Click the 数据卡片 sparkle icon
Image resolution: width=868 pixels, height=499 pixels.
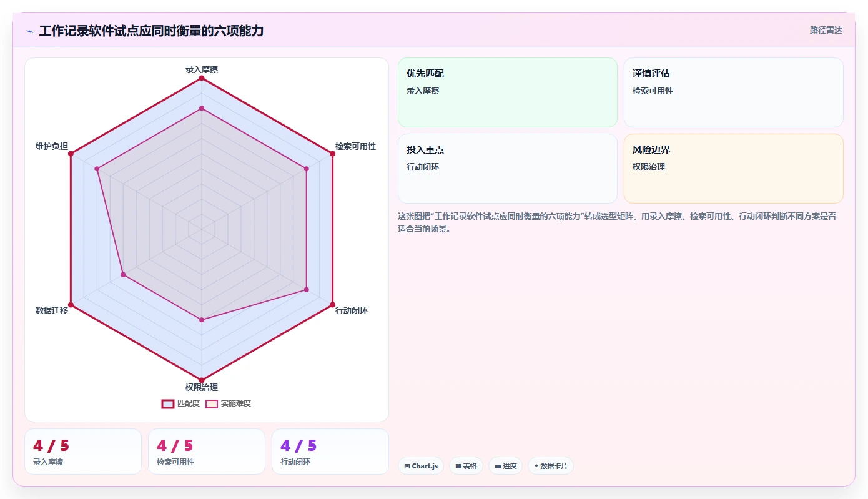tap(536, 466)
